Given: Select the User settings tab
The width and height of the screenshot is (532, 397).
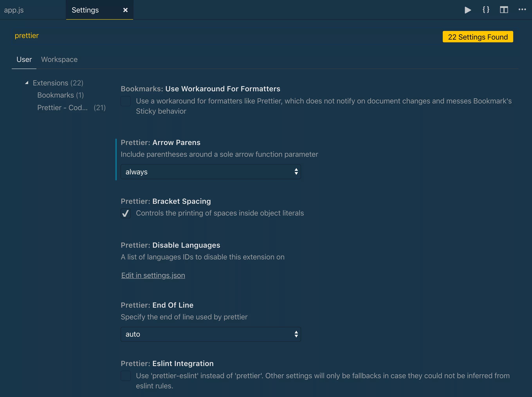Looking at the screenshot, I should (24, 59).
